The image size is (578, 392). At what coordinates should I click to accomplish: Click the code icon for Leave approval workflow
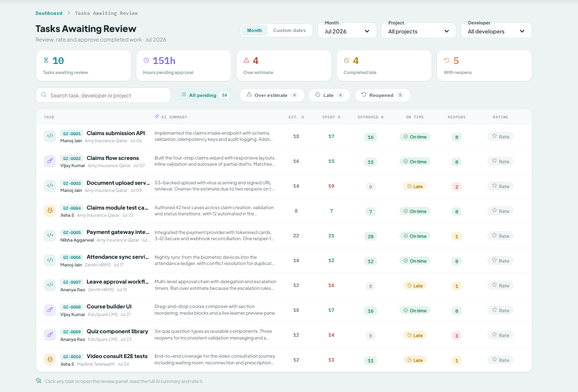[50, 286]
